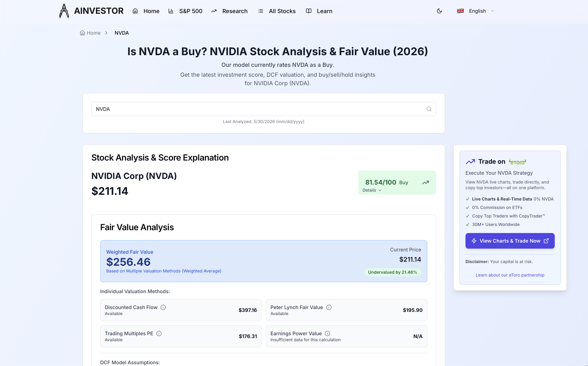The height and width of the screenshot is (366, 588).
Task: Click the NVDA breadcrumb item
Action: (122, 33)
